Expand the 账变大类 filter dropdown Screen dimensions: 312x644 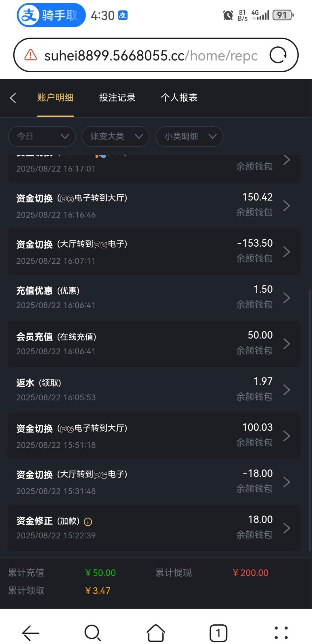[115, 136]
